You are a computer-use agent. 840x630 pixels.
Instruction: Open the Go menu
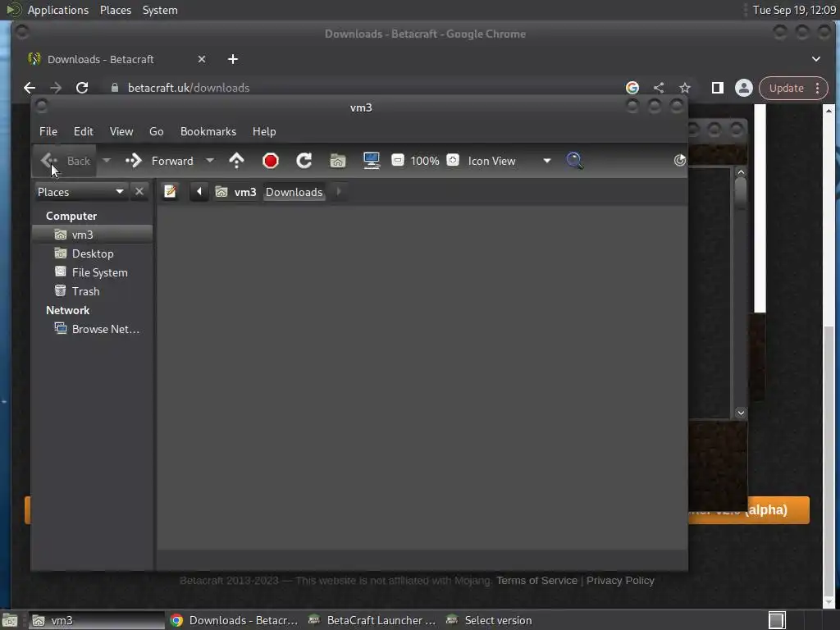click(157, 131)
